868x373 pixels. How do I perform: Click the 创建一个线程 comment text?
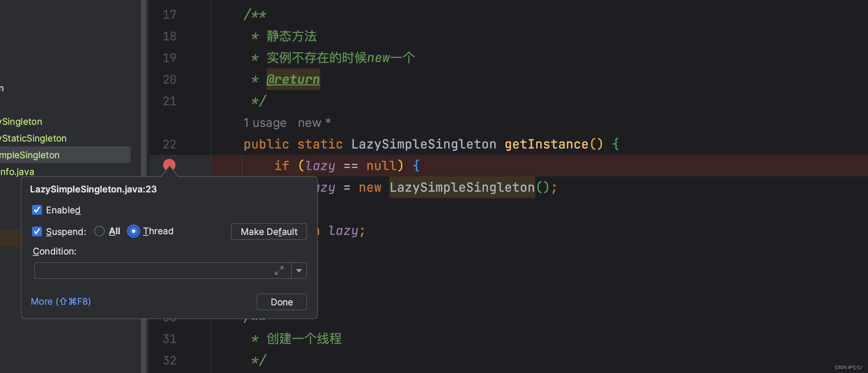[304, 338]
